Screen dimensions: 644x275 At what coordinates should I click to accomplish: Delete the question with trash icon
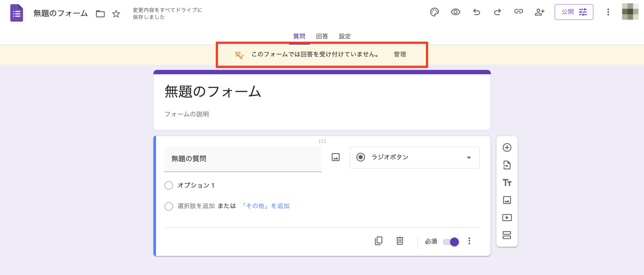(x=400, y=241)
